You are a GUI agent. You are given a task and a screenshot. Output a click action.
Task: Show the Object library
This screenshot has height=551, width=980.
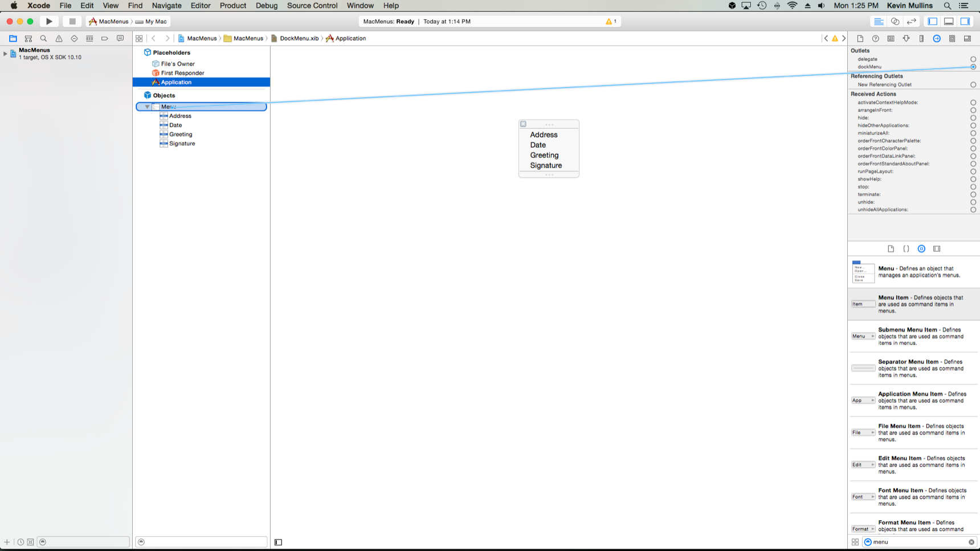[x=921, y=249]
